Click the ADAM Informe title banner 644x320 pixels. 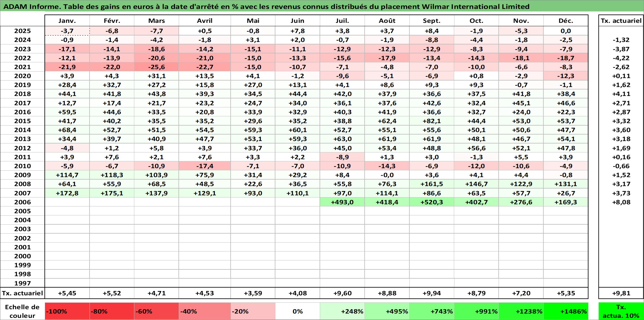322,6
